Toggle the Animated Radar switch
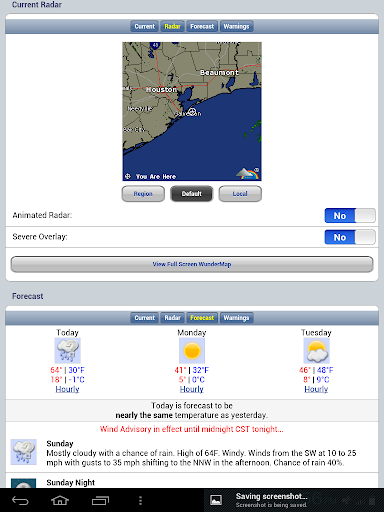 coord(350,216)
